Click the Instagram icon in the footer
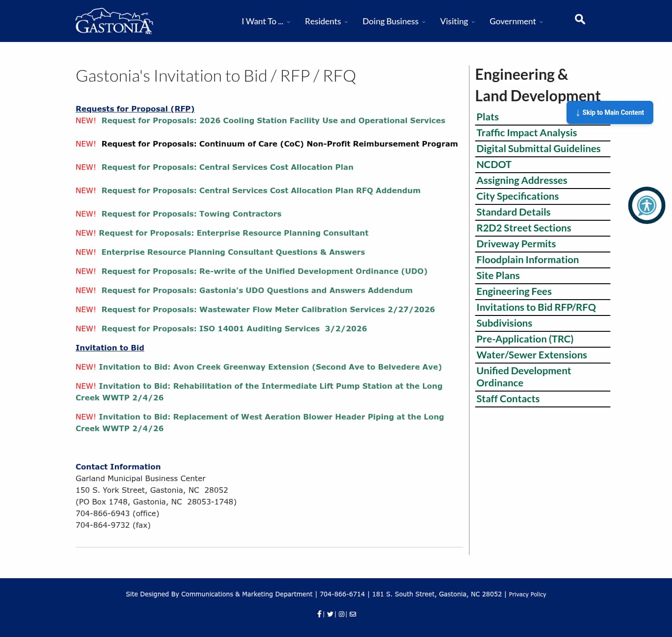Screen dimensions: 672x637 [x=342, y=614]
